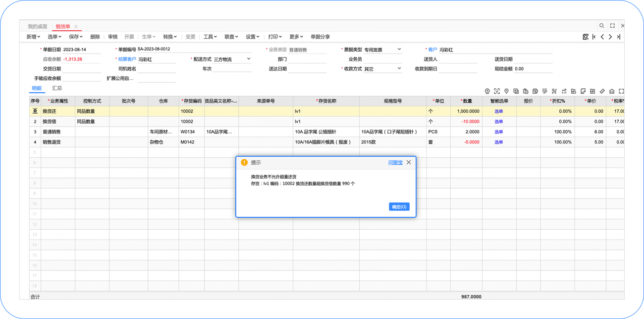Expand the 票据类型 dropdown
This screenshot has width=644, height=319.
tap(399, 50)
